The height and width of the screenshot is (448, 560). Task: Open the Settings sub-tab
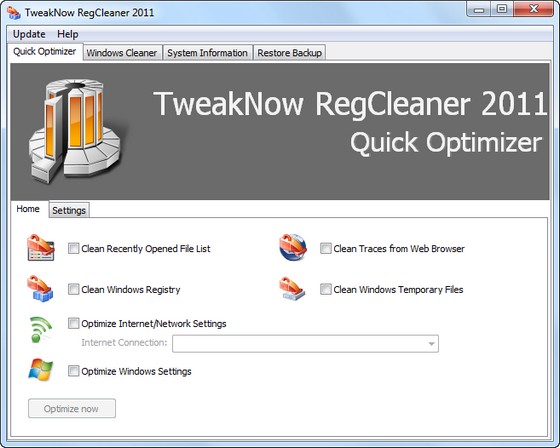[x=69, y=210]
